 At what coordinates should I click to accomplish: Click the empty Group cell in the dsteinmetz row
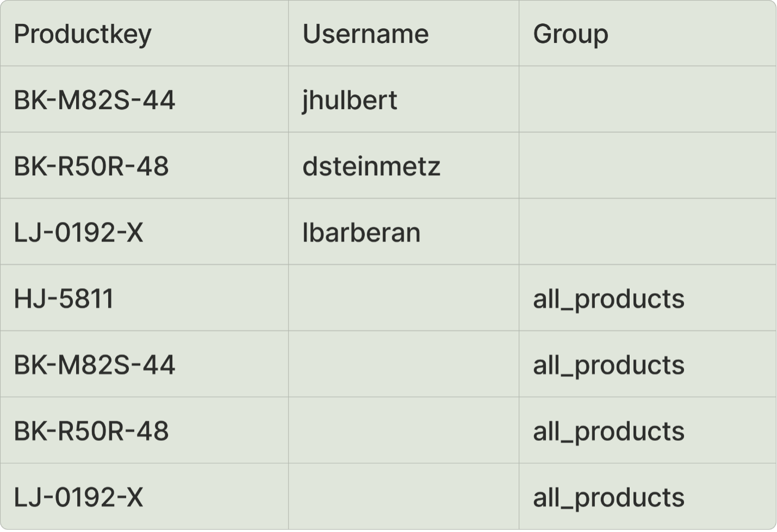[x=648, y=166]
